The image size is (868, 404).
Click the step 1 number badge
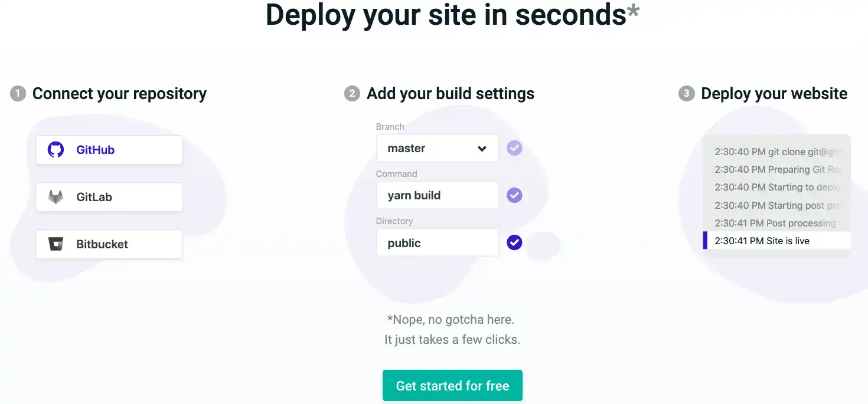[18, 94]
